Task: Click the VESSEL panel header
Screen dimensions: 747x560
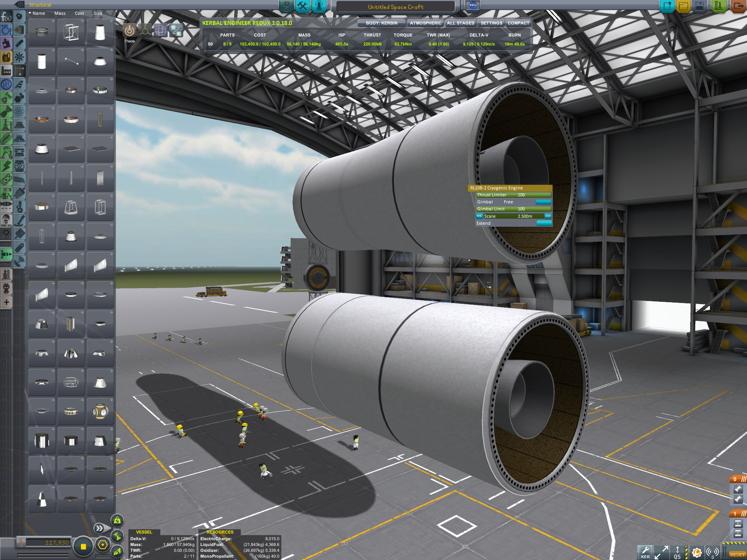Action: (x=144, y=532)
